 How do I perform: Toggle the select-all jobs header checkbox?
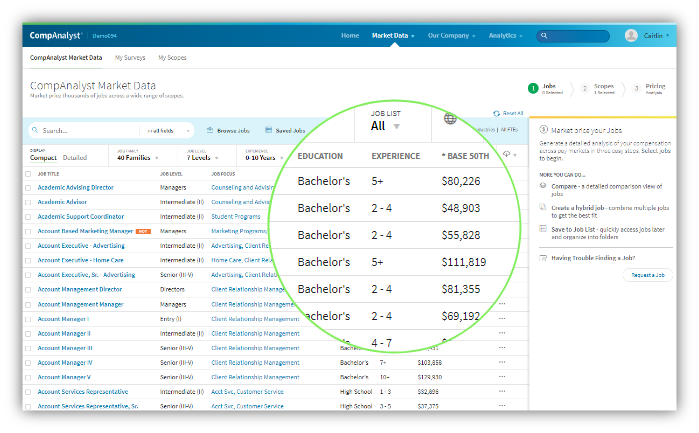(29, 173)
